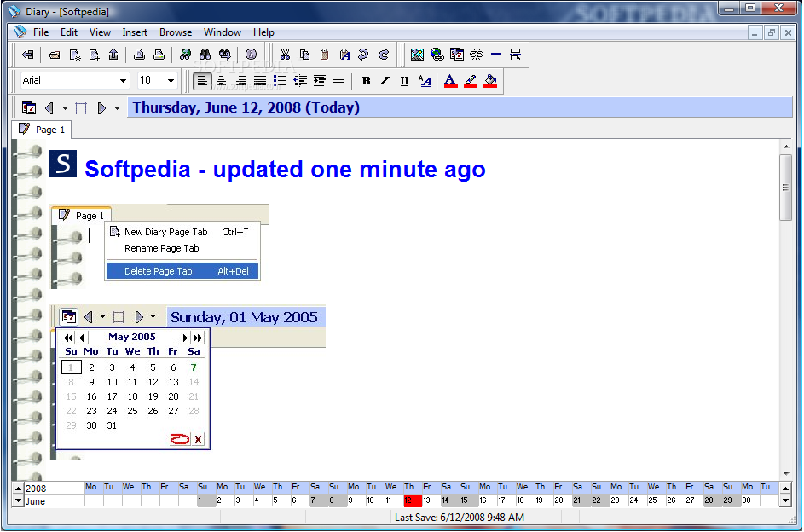Screen dimensions: 804x532
Task: Click the round info about icon
Action: click(x=251, y=55)
